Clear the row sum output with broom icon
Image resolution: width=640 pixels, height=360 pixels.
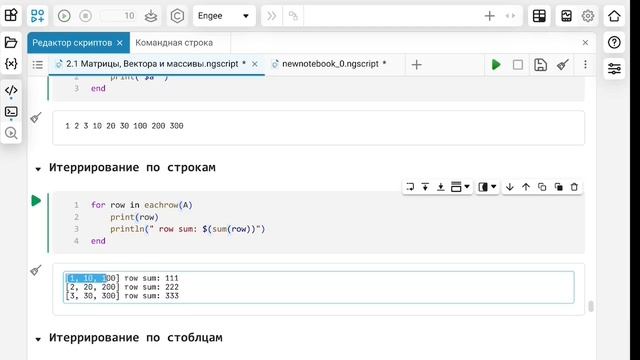(36, 270)
